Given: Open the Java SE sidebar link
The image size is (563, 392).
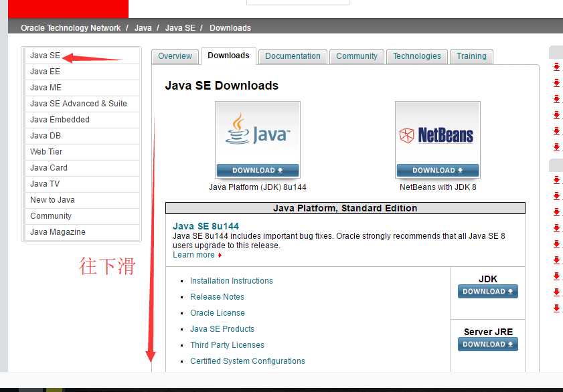Looking at the screenshot, I should 45,56.
